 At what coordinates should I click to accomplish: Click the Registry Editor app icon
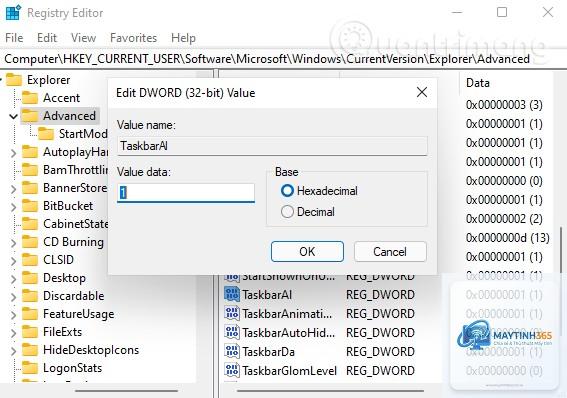click(x=13, y=13)
